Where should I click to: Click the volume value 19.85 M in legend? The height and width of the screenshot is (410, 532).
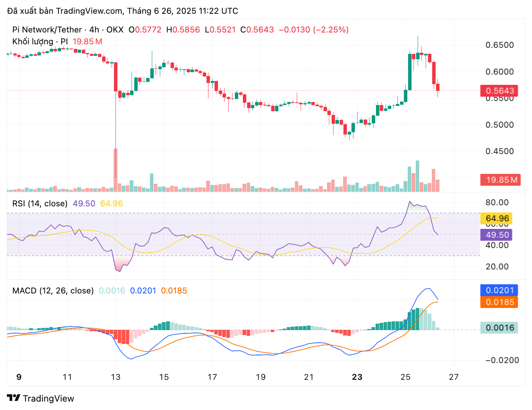[87, 41]
